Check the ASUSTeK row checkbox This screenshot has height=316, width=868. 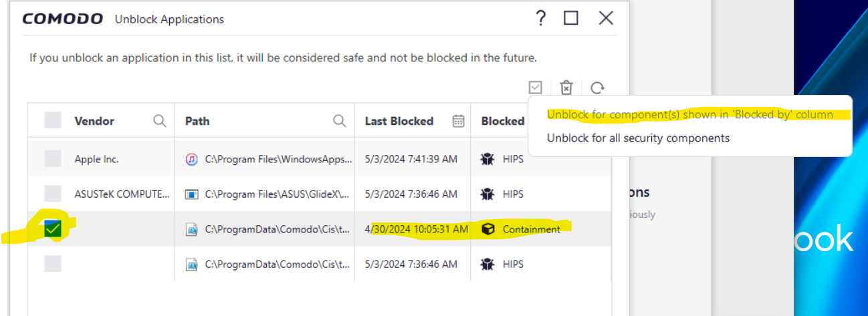(53, 194)
